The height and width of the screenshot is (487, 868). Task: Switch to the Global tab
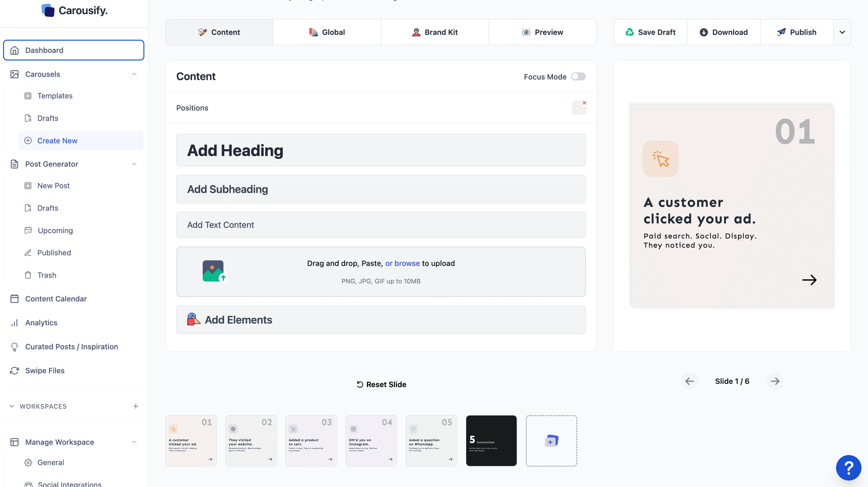tap(327, 32)
